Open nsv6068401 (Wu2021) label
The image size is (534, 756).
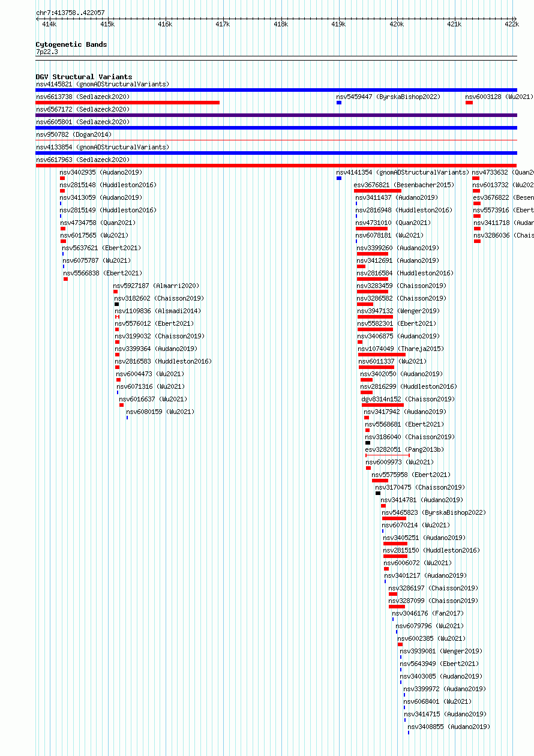pos(438,701)
